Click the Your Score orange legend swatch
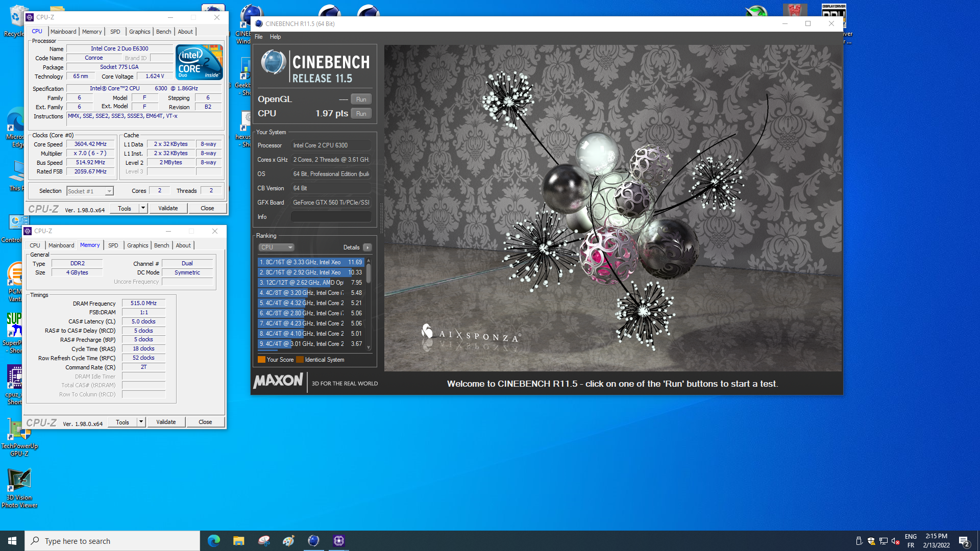Image resolution: width=980 pixels, height=551 pixels. pos(261,360)
